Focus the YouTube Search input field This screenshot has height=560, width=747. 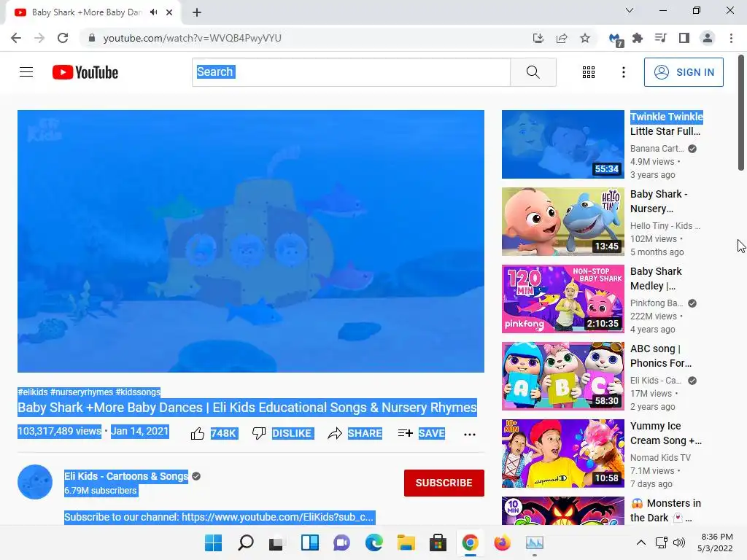pyautogui.click(x=351, y=72)
